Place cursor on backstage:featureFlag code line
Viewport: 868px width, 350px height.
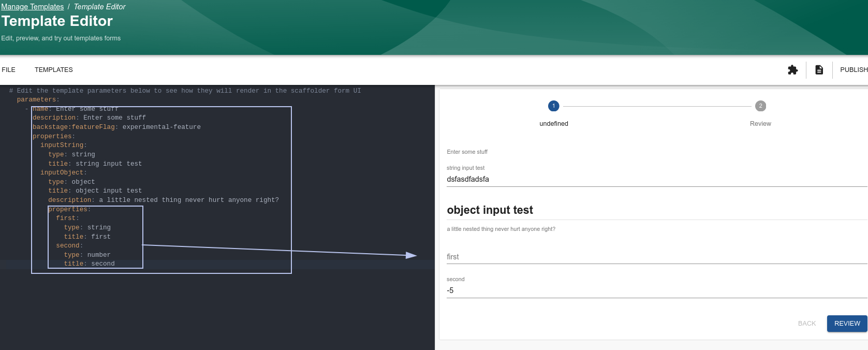(116, 127)
